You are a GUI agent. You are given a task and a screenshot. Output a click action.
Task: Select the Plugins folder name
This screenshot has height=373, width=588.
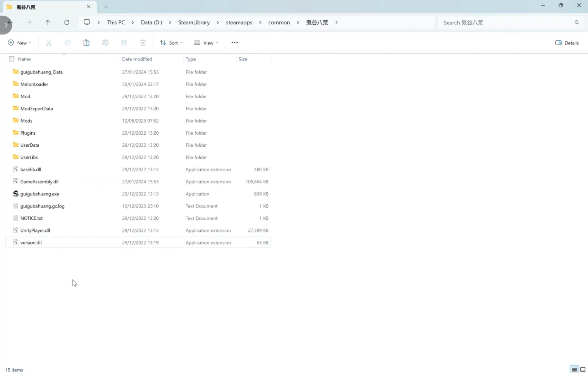point(28,133)
